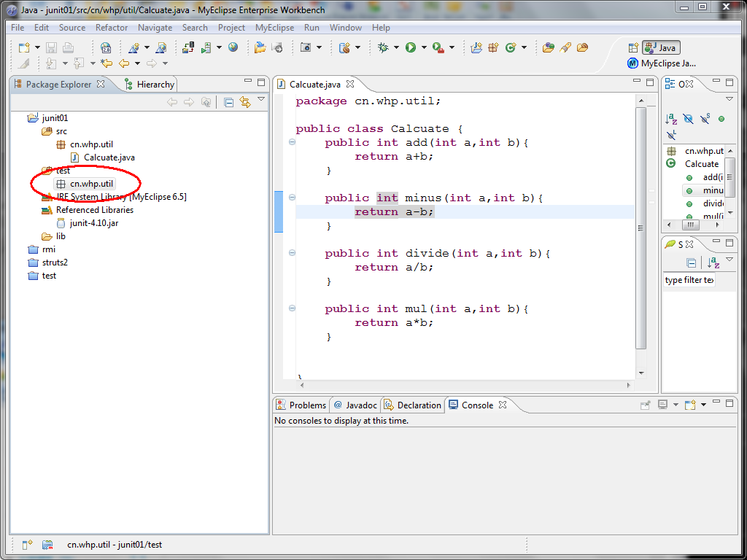Image resolution: width=747 pixels, height=560 pixels.
Task: Switch to the Declaration tab
Action: pos(413,405)
